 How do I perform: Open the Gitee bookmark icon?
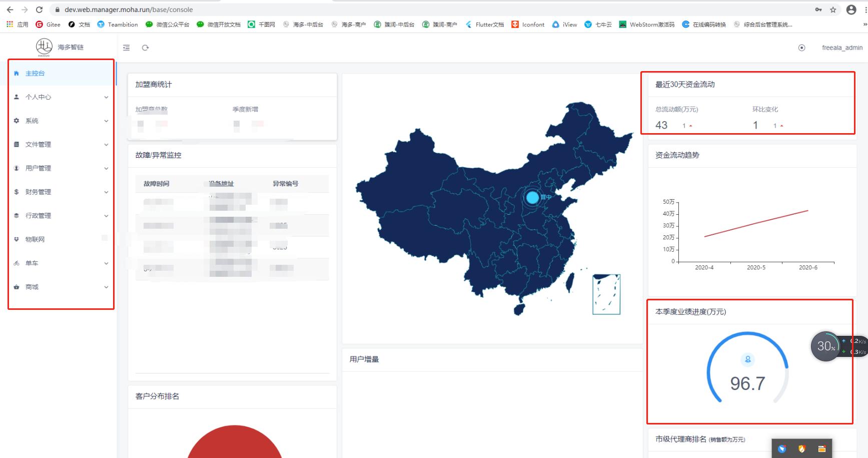39,24
